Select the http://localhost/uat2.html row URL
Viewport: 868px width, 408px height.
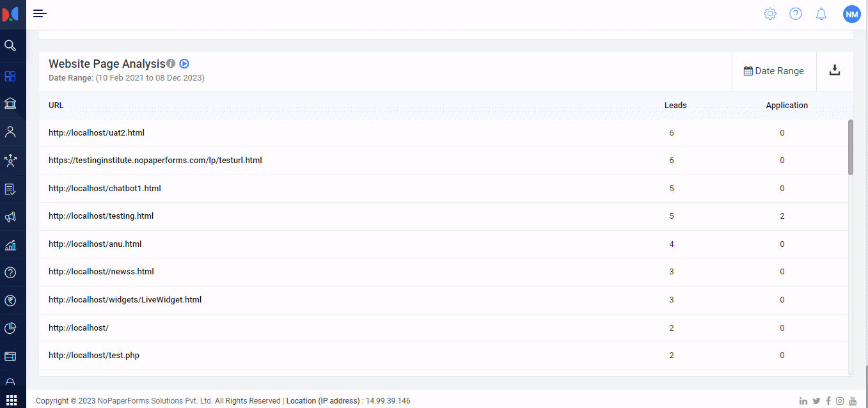(x=97, y=133)
